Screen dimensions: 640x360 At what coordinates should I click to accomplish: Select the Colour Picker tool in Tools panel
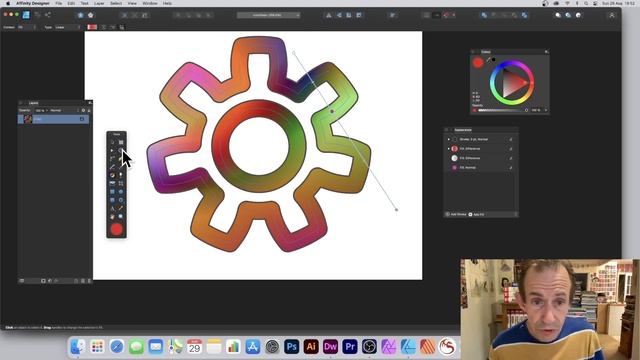click(121, 208)
